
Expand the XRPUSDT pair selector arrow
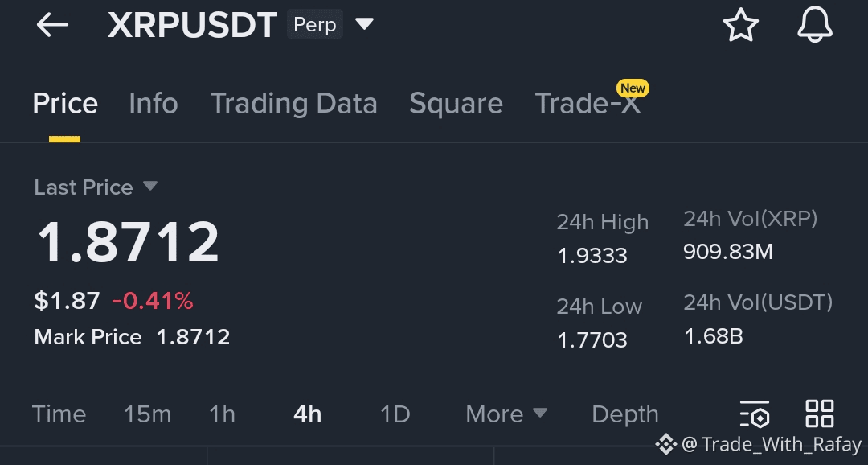pos(364,25)
